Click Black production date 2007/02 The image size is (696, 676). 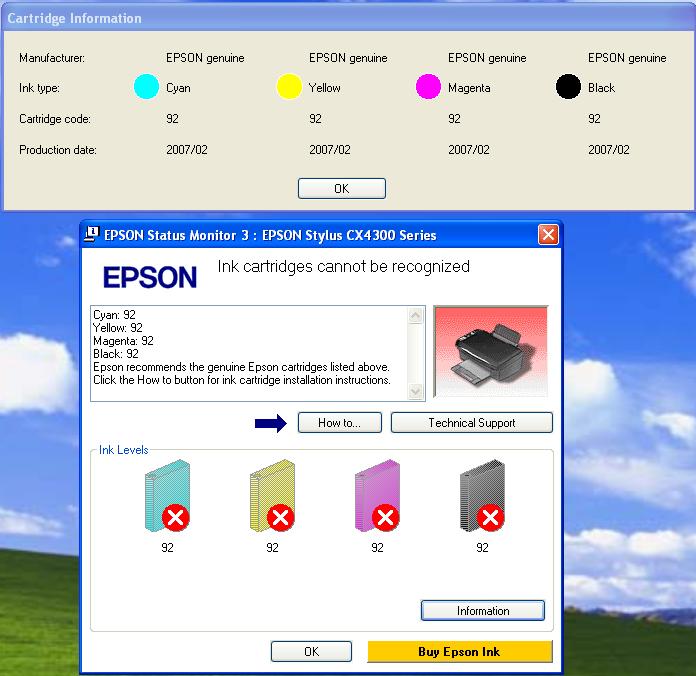(x=609, y=150)
